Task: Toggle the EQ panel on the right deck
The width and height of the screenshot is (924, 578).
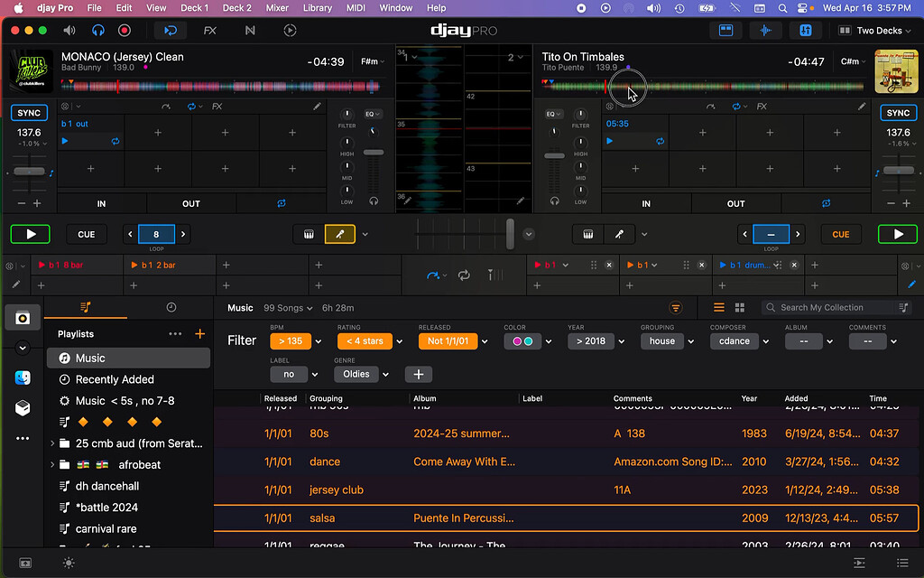Action: click(554, 114)
